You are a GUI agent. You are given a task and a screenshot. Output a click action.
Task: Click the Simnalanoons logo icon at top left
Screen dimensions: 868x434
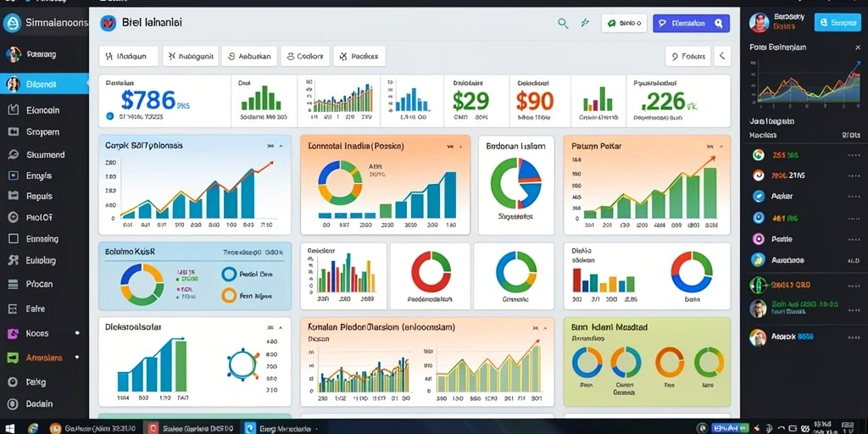[12, 23]
